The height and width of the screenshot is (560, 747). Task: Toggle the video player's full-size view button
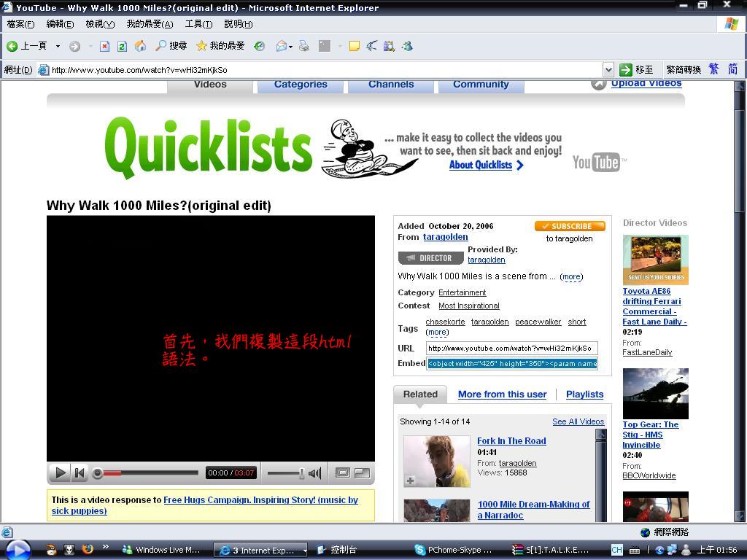pos(362,472)
